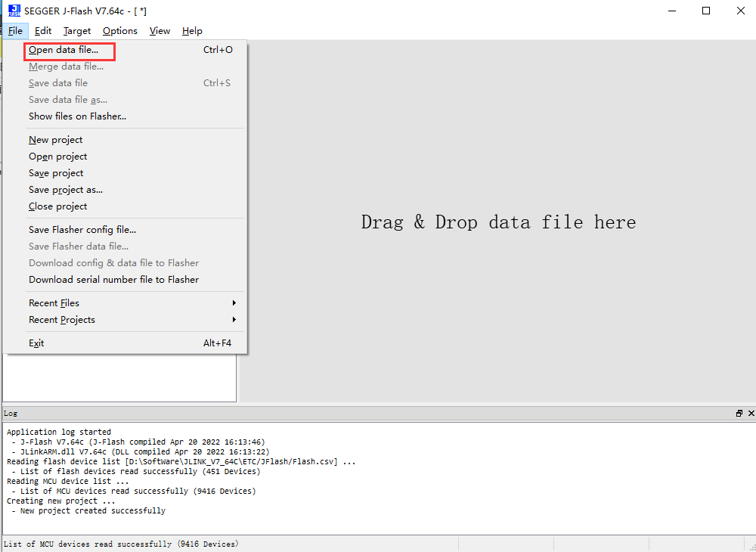
Task: Click Save data file entry
Action: pos(125,83)
